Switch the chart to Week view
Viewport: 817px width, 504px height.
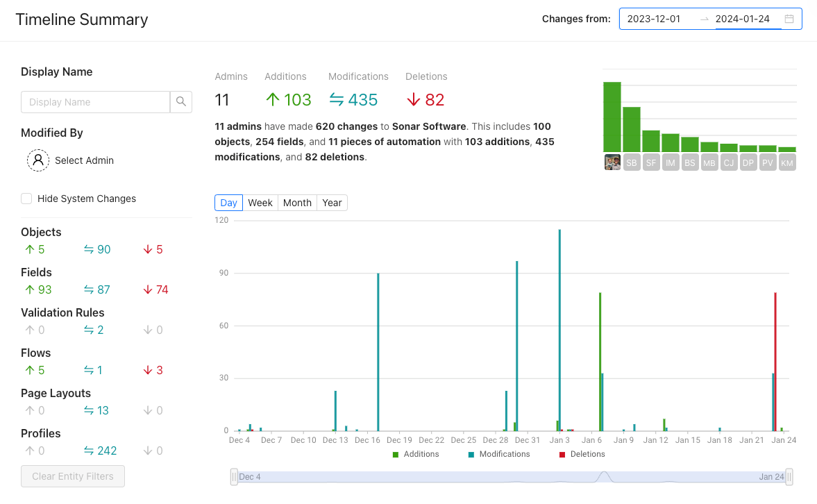[x=260, y=203]
